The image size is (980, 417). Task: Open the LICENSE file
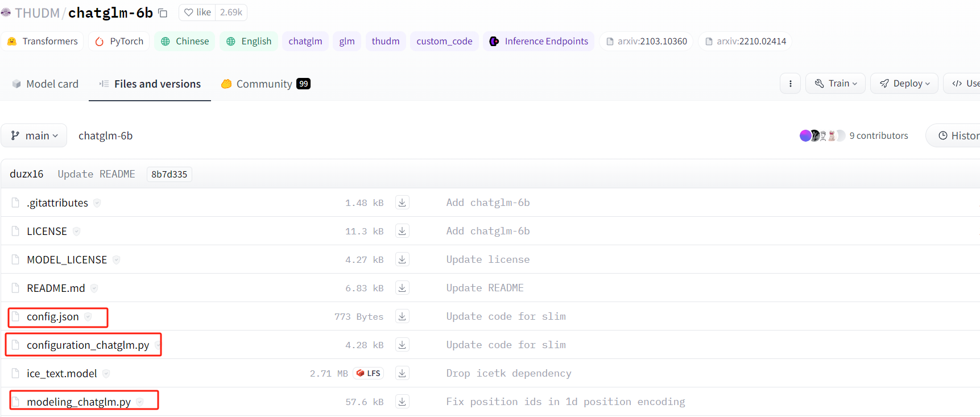47,231
